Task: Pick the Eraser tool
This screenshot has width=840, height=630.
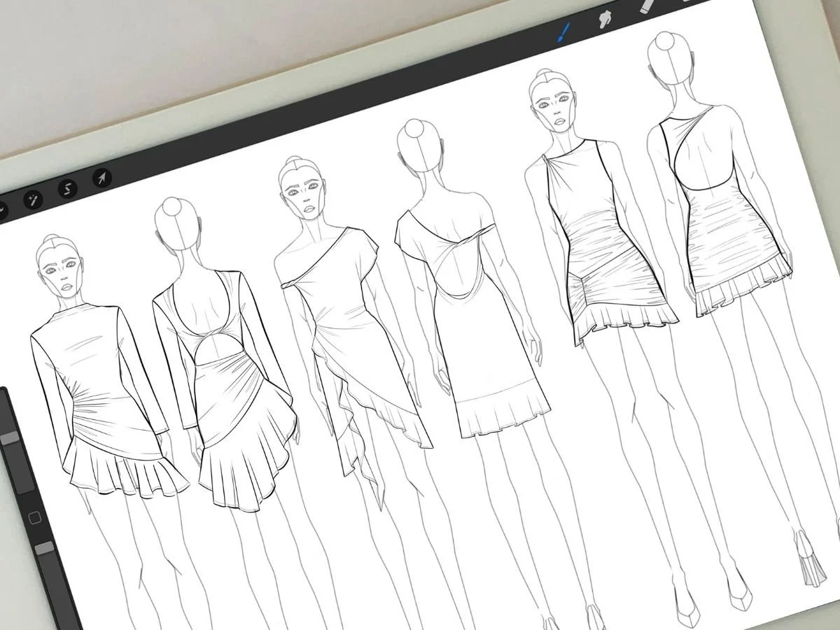Action: pyautogui.click(x=648, y=6)
